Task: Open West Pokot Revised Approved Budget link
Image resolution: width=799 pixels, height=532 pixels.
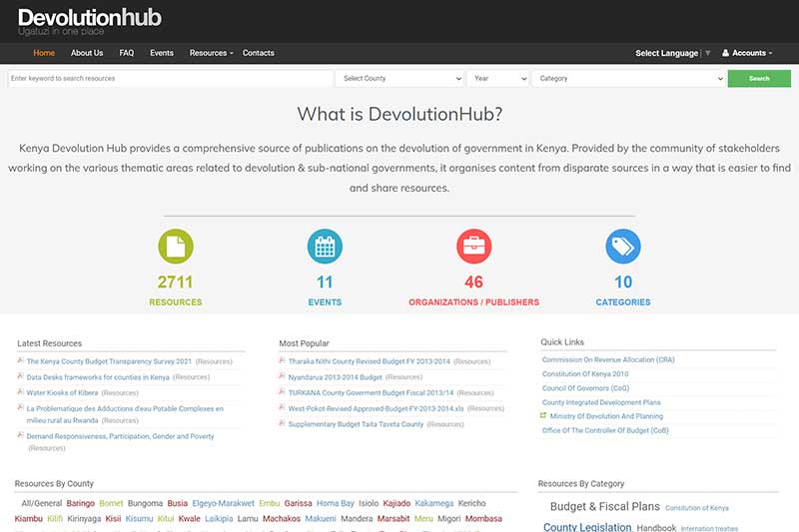Action: (x=377, y=409)
